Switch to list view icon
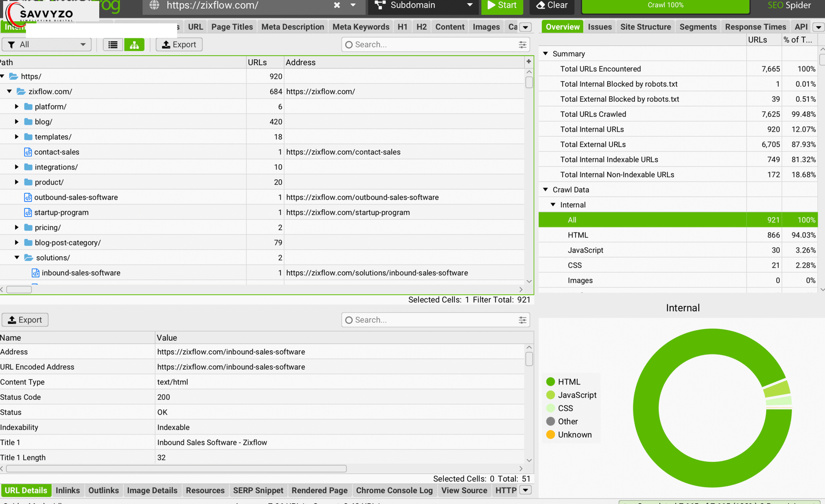Screen dimensions: 825x504 click(x=113, y=45)
